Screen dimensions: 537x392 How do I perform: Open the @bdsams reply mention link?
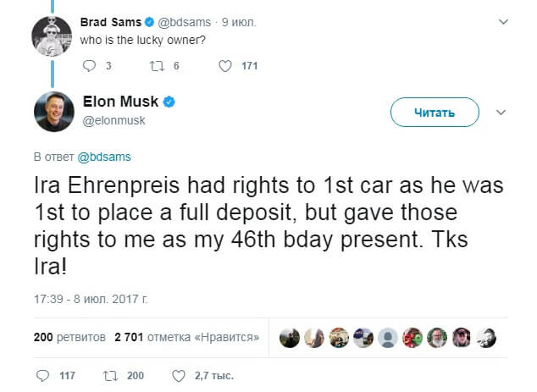click(x=104, y=157)
